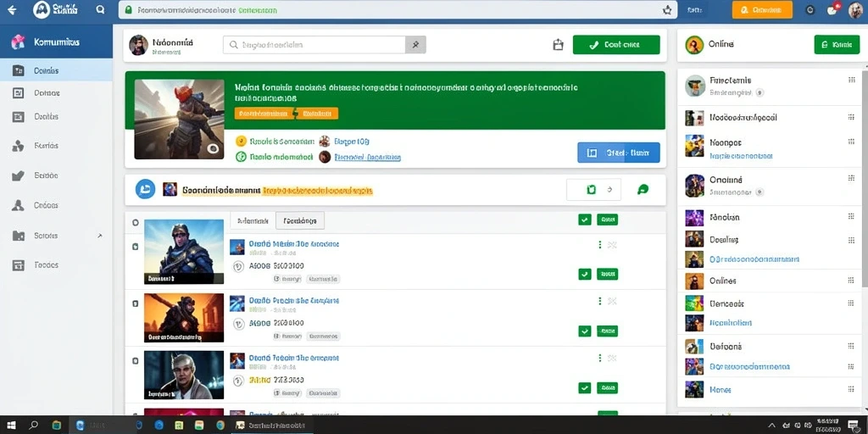Click the orange button in the browser top bar
Image resolution: width=868 pixels, height=434 pixels.
tap(762, 9)
